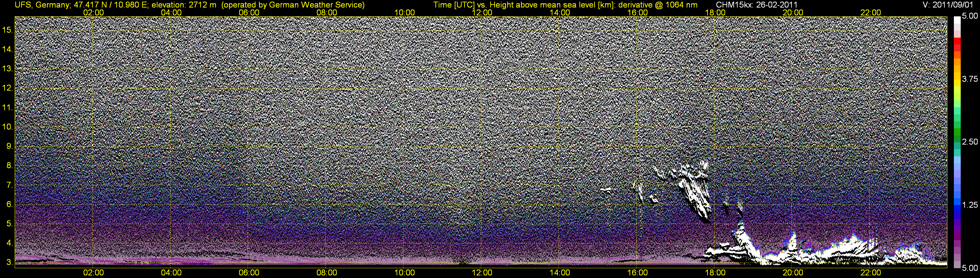The image size is (980, 278).
Task: Click top time axis label '02:00'
Action: click(93, 12)
